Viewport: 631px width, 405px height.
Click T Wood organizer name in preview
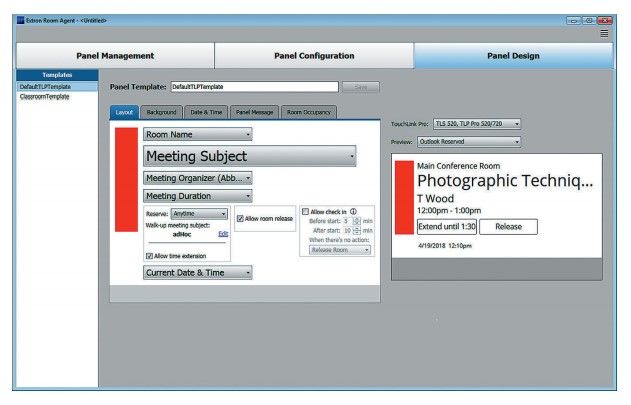[x=435, y=198]
